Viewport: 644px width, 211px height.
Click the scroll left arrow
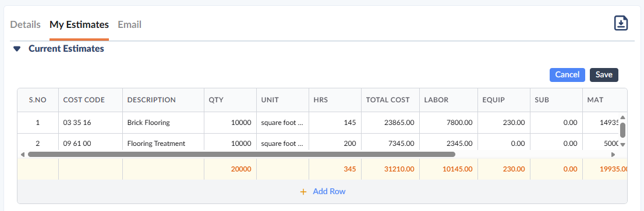point(23,155)
